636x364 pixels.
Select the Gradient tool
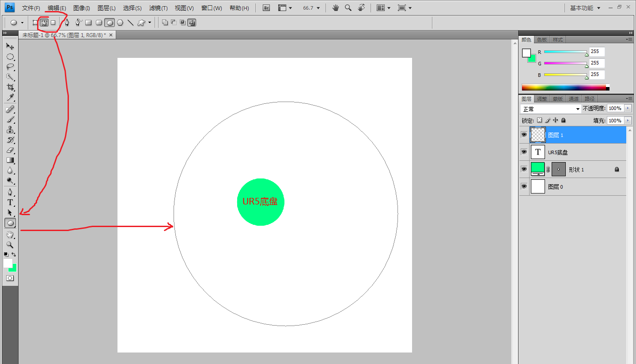pyautogui.click(x=10, y=160)
